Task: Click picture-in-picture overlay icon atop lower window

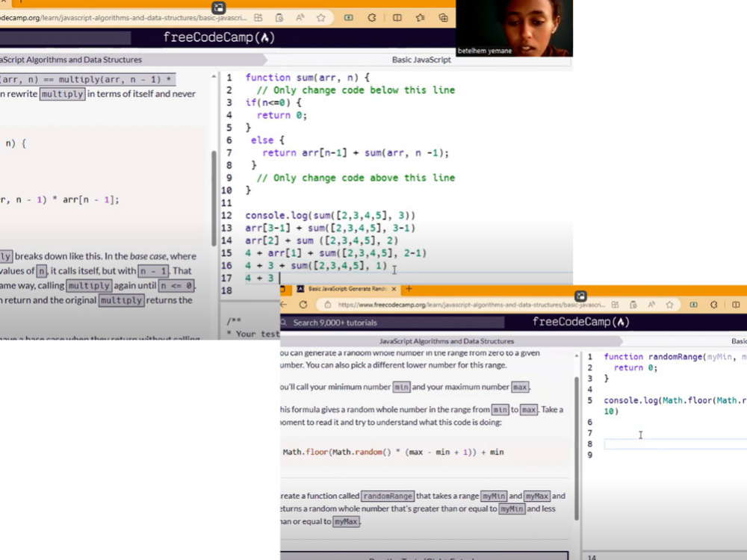Action: pos(580,296)
